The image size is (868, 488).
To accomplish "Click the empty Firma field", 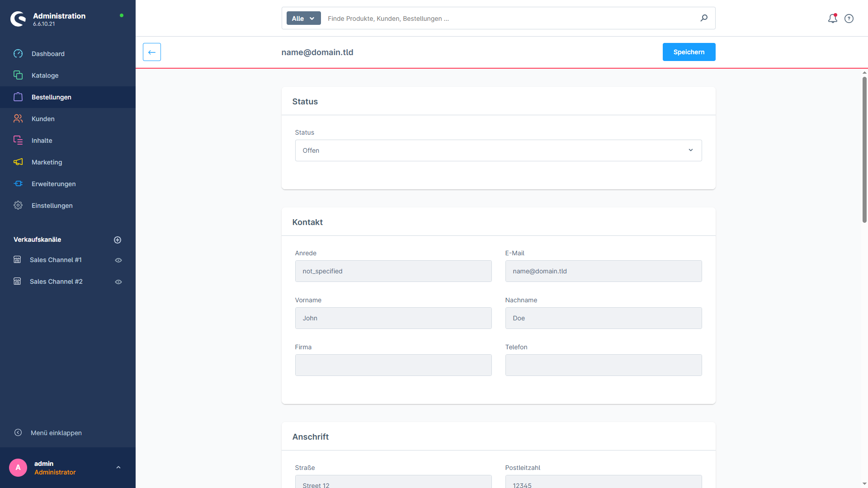I will click(393, 365).
